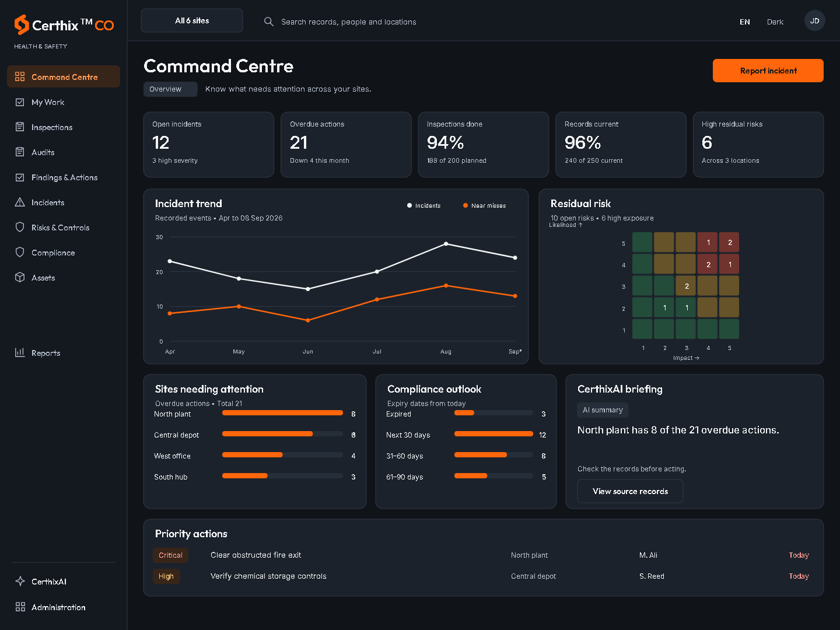Switch language via EN selector
840x630 pixels.
(745, 22)
